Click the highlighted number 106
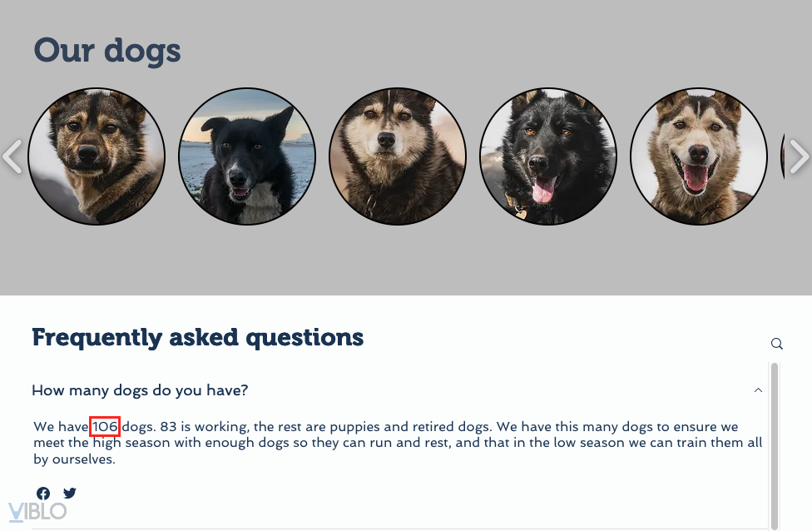This screenshot has width=812, height=531. click(x=106, y=427)
